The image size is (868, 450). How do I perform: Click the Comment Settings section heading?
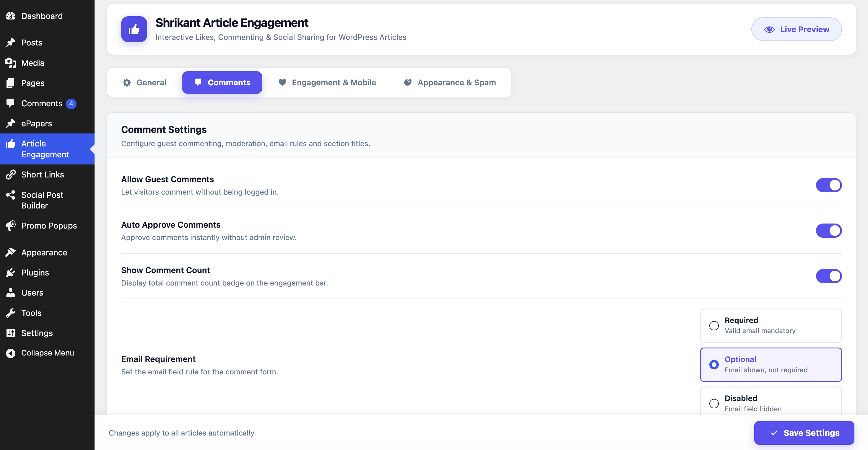pyautogui.click(x=164, y=129)
